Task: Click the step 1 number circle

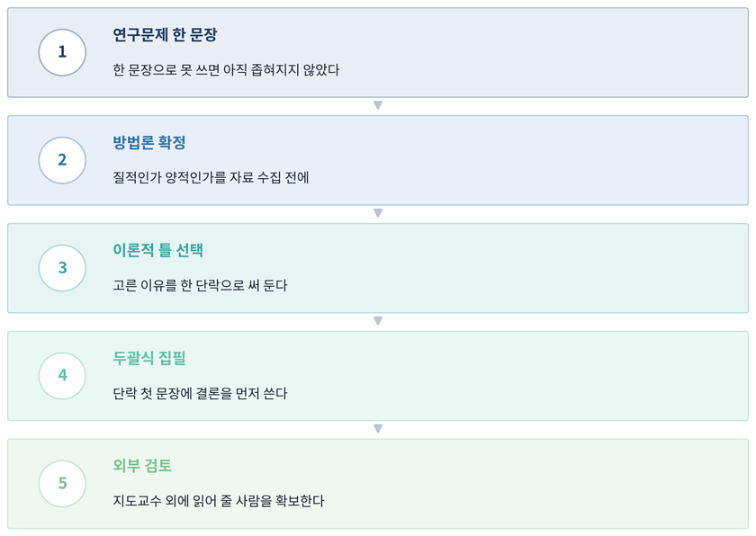Action: 62,52
